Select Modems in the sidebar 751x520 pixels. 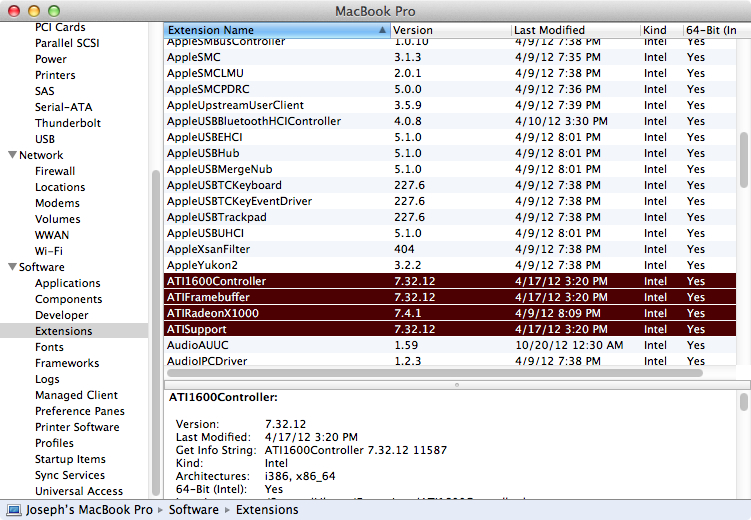(x=57, y=203)
